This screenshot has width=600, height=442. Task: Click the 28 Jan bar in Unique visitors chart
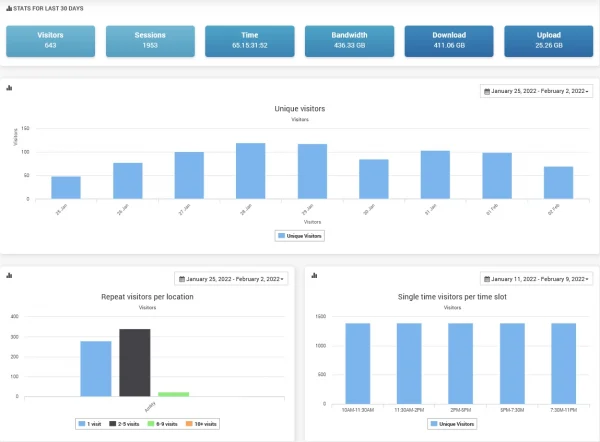(x=250, y=170)
